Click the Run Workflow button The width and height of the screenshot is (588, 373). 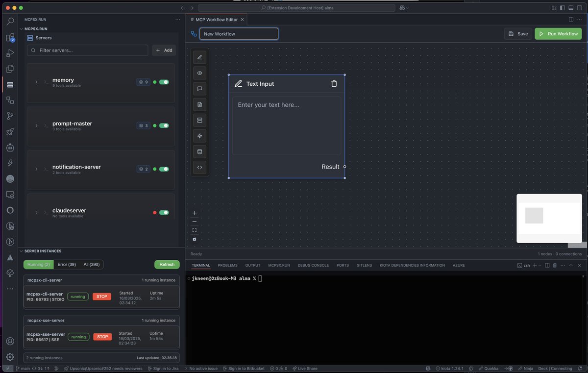pyautogui.click(x=558, y=34)
